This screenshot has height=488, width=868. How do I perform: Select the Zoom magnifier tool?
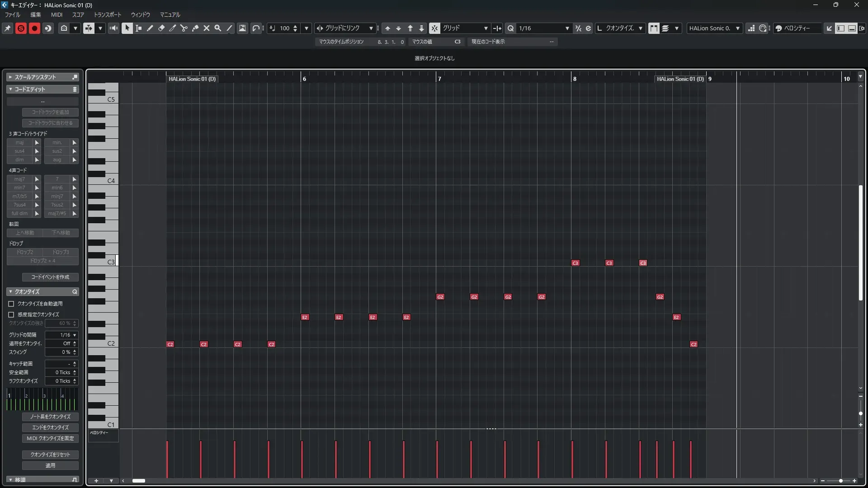coord(217,28)
